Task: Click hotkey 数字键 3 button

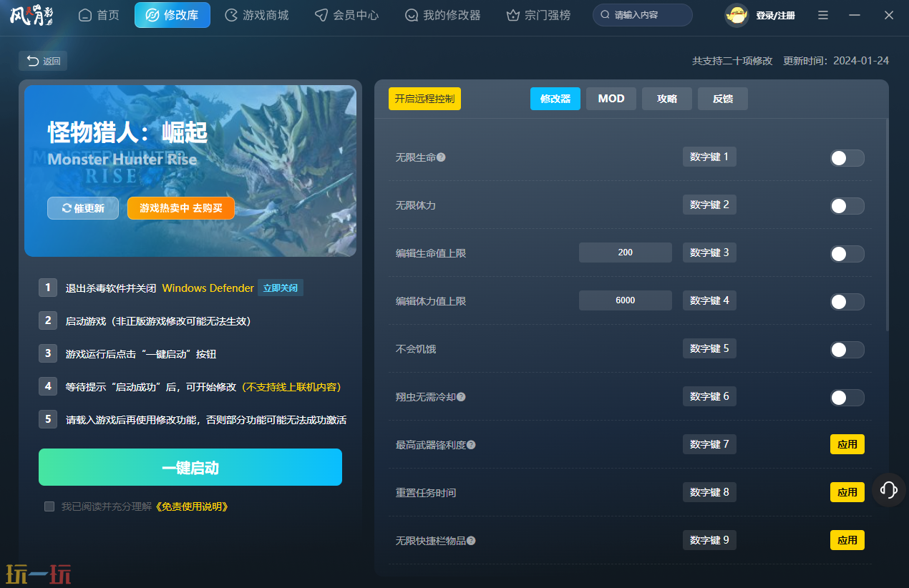Action: (x=709, y=253)
